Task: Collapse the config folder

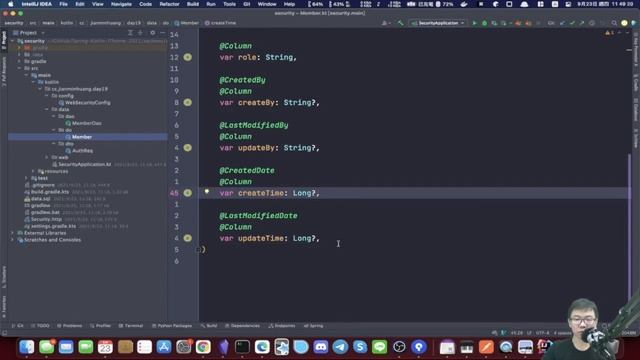Action: pyautogui.click(x=47, y=96)
